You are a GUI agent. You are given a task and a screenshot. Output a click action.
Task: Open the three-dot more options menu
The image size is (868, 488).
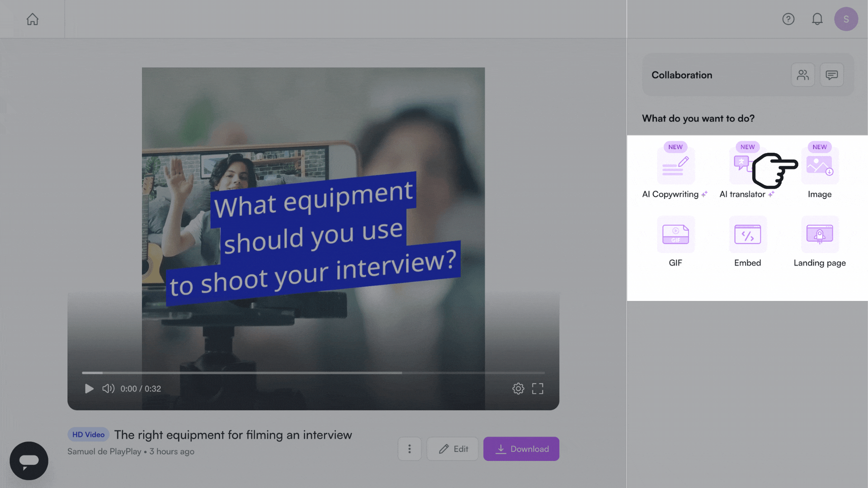(409, 449)
